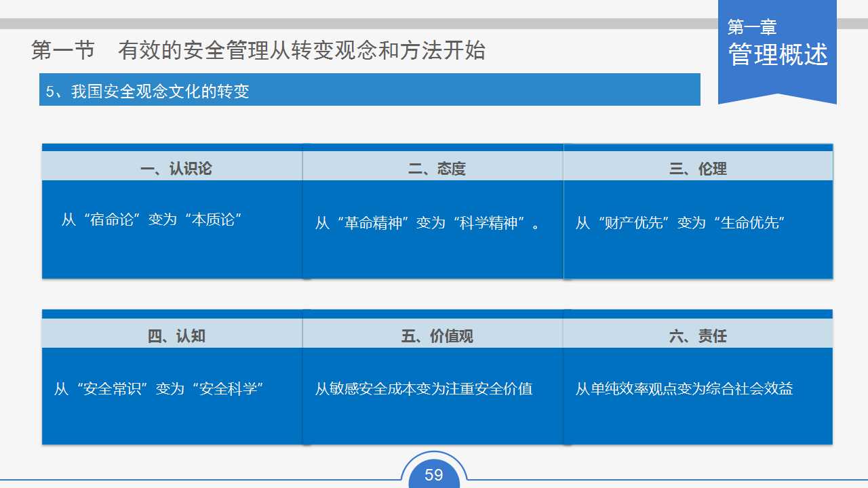Screen dimensions: 868x488
Task: Click the text 从"安全常识"变为"安全科学"
Action: [159, 389]
